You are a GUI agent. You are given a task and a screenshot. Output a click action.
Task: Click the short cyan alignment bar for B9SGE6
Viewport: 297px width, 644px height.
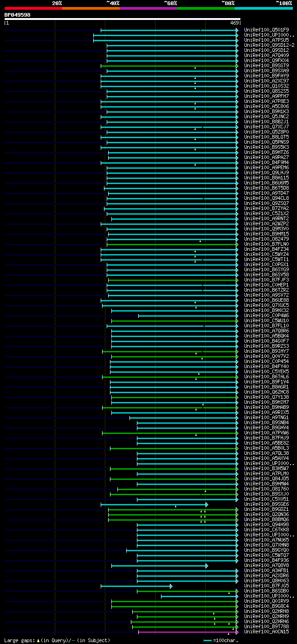[x=154, y=504]
